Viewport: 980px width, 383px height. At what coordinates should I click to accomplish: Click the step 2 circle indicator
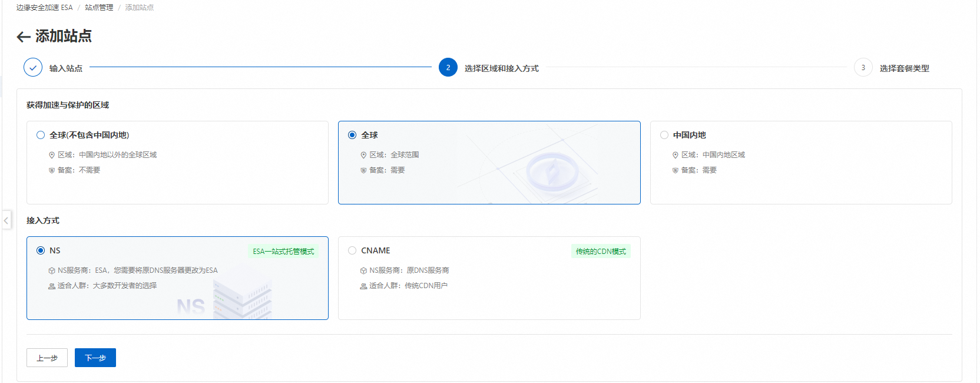tap(448, 68)
